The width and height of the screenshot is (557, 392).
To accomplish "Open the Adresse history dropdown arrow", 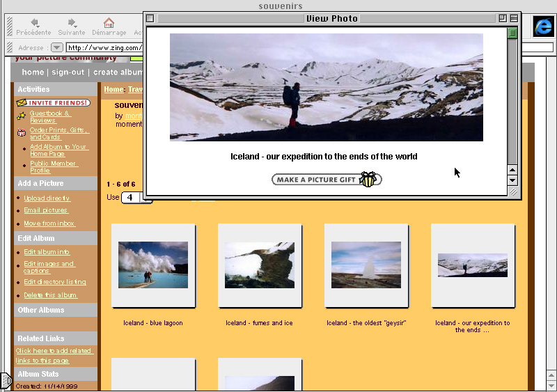I will pos(57,47).
